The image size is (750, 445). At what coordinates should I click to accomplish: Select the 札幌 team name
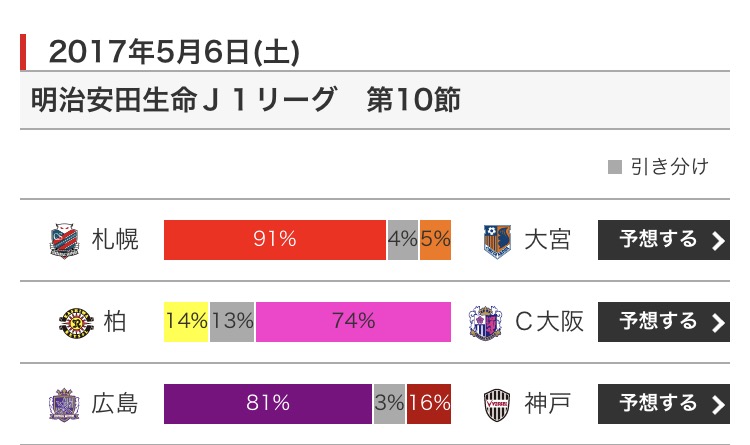tap(115, 240)
